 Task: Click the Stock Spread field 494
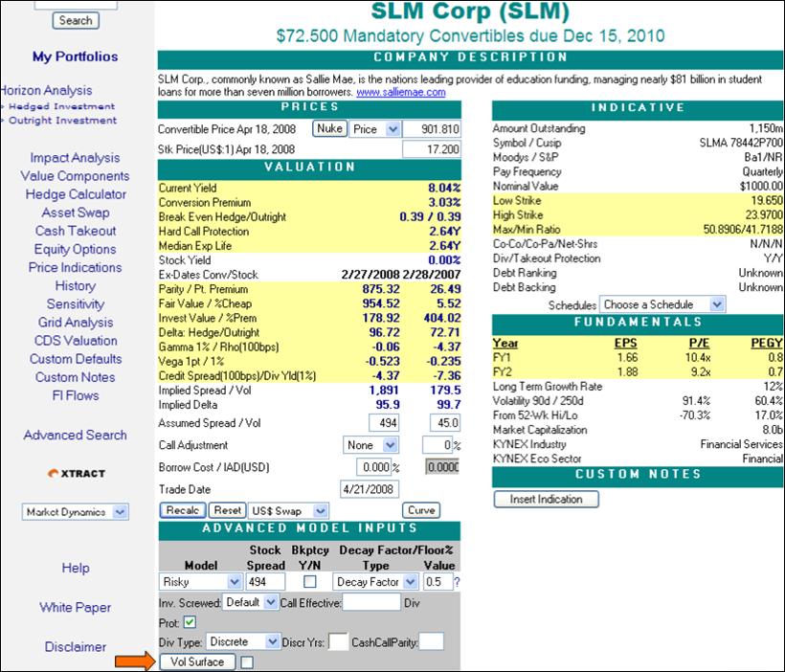coord(265,581)
